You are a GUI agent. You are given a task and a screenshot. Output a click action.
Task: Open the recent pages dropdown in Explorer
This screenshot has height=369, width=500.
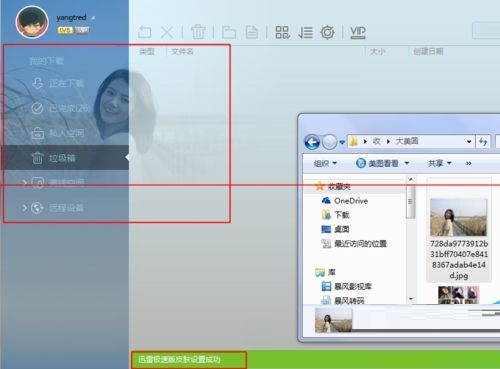tap(342, 142)
